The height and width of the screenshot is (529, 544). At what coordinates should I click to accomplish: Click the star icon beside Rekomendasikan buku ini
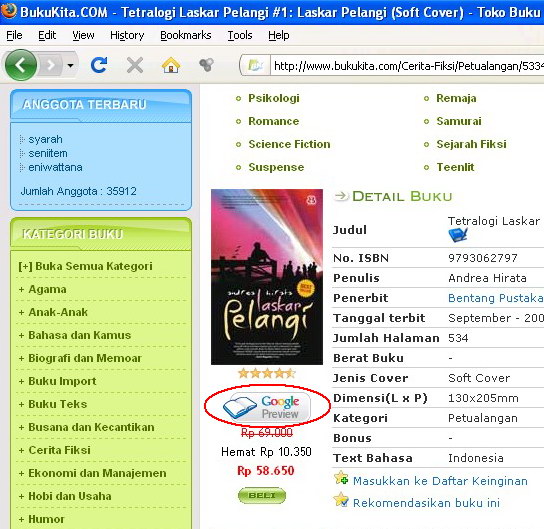(341, 500)
